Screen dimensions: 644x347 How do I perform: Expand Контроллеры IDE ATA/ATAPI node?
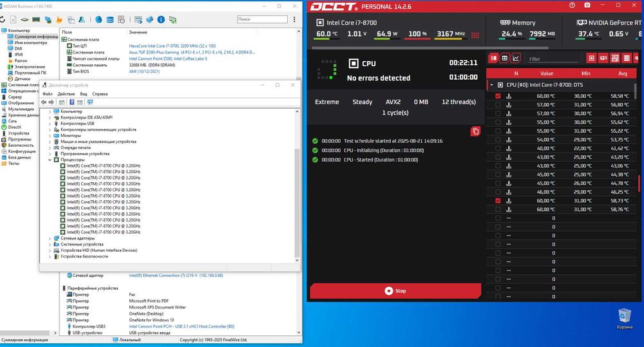click(50, 117)
